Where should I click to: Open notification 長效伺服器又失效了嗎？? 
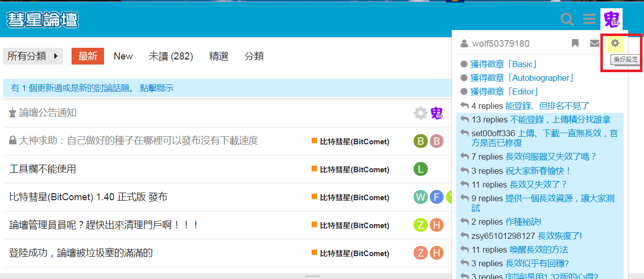(x=551, y=157)
